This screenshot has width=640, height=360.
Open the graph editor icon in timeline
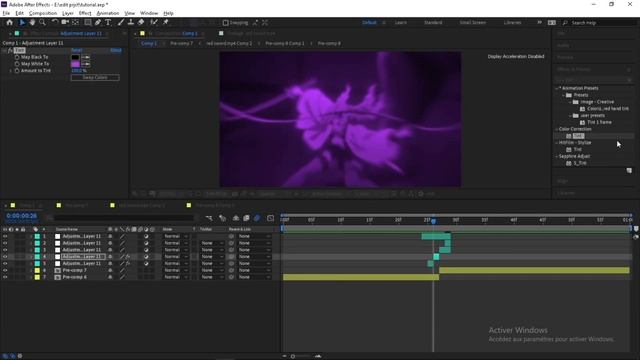click(270, 218)
